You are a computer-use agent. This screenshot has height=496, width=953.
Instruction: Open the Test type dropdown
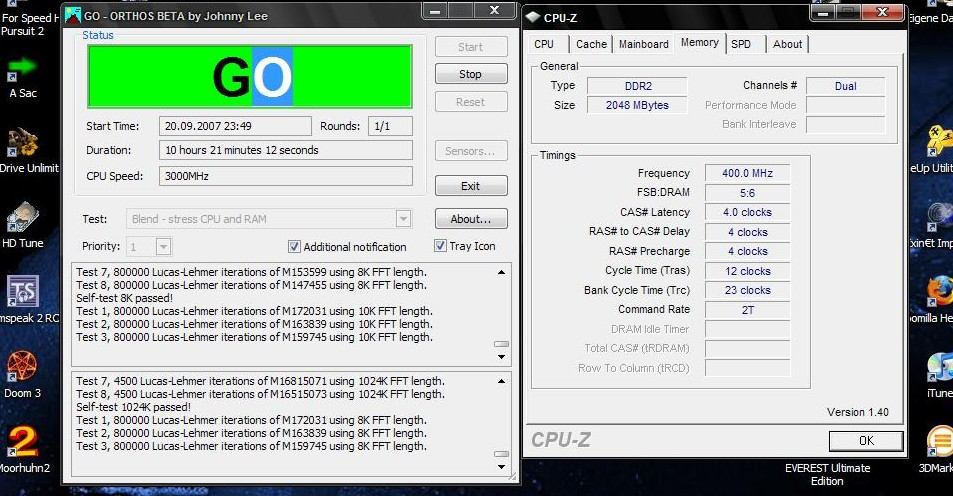(403, 219)
